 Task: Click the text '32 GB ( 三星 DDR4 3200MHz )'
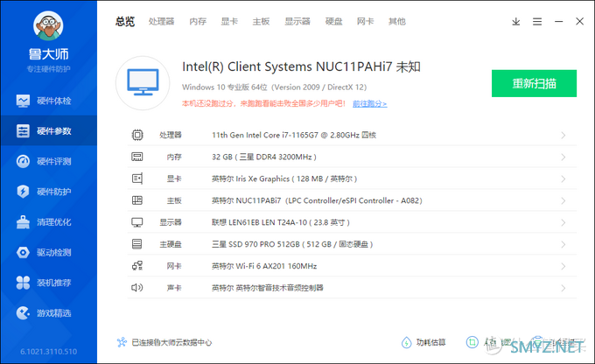[264, 157]
